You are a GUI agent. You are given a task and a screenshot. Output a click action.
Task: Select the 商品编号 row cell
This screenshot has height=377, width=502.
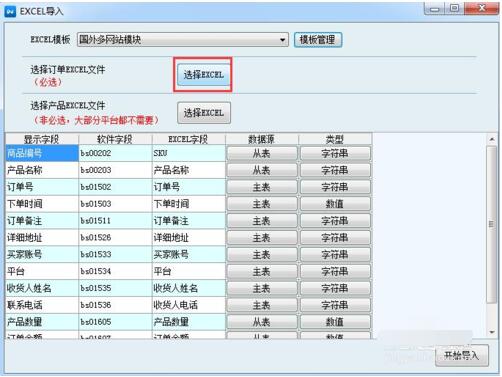click(42, 153)
